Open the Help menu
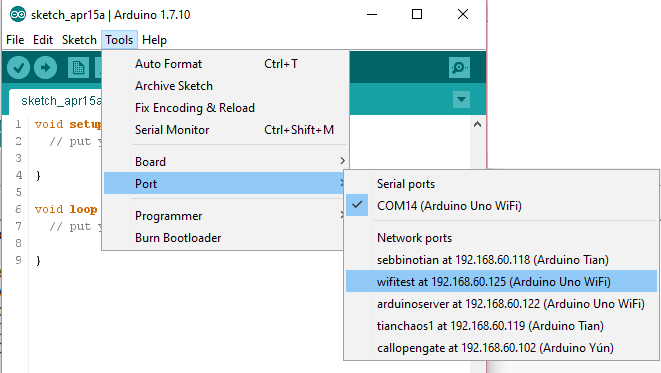661x373 pixels. pos(154,40)
